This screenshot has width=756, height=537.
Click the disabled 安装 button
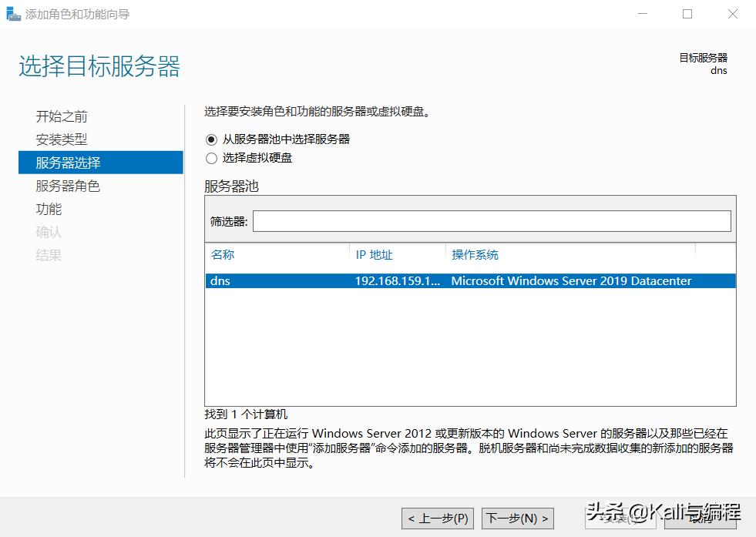pyautogui.click(x=621, y=518)
